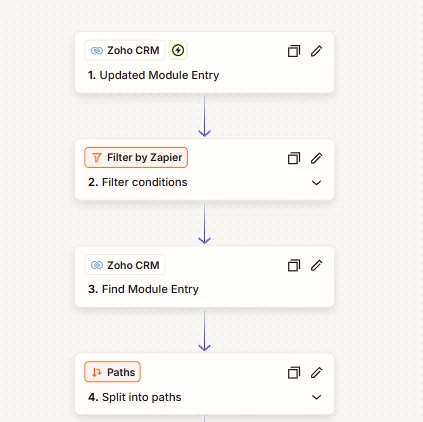Click the Filter by Zapier badge

pyautogui.click(x=136, y=157)
